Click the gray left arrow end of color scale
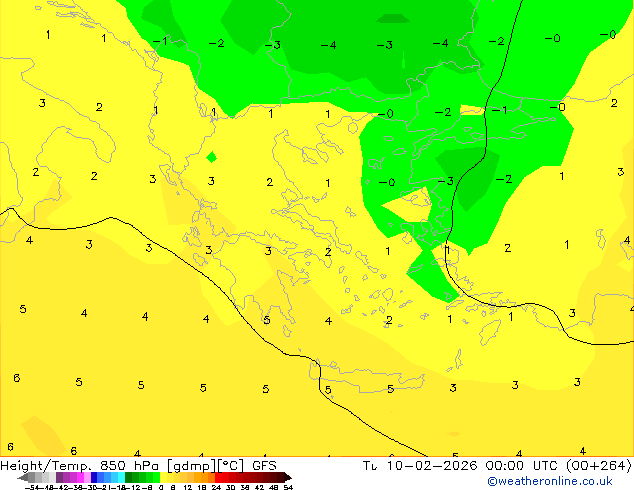This screenshot has height=490, width=634. coord(23,477)
